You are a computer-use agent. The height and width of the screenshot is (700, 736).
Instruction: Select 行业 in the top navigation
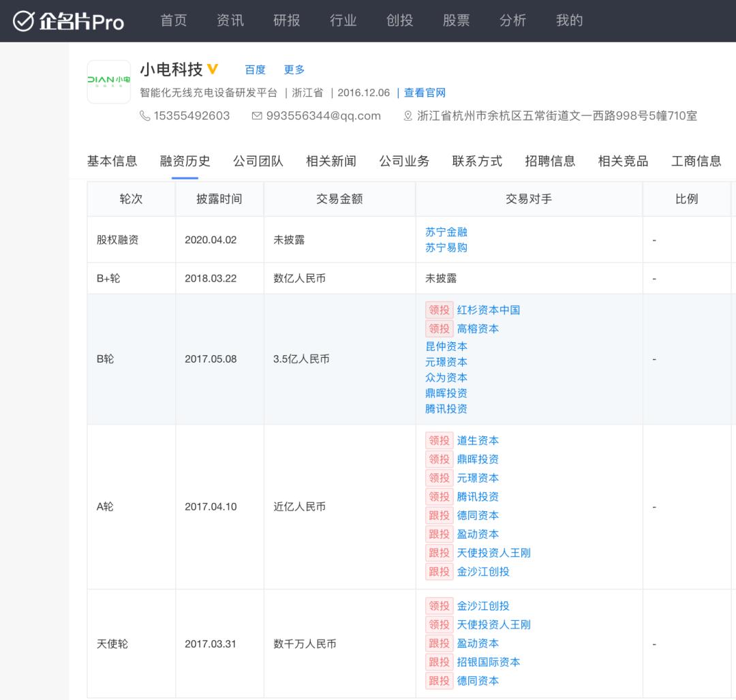pyautogui.click(x=343, y=20)
